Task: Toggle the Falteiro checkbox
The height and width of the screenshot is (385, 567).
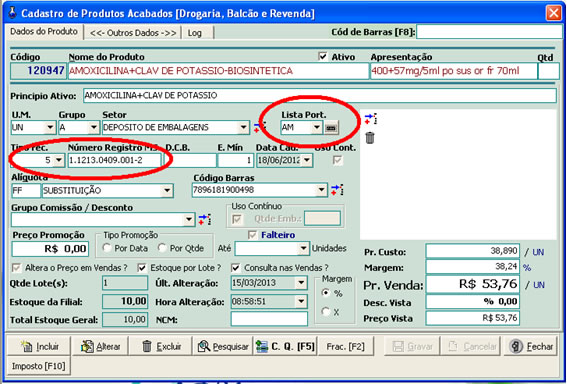Action: pyautogui.click(x=252, y=235)
